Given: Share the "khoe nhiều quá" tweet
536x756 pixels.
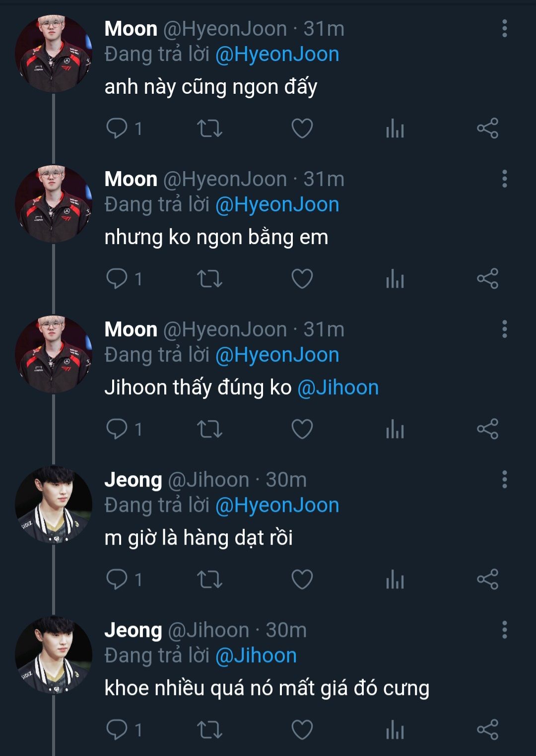Looking at the screenshot, I should [487, 730].
